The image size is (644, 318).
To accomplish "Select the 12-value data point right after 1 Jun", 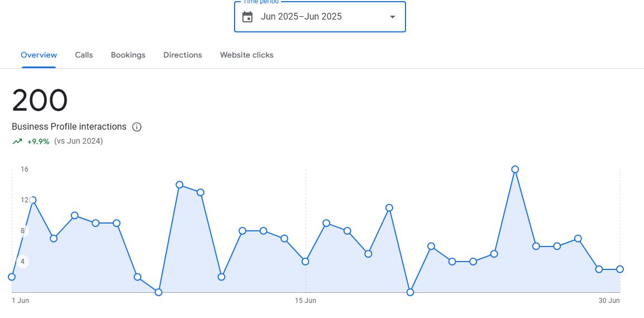I will tap(33, 200).
